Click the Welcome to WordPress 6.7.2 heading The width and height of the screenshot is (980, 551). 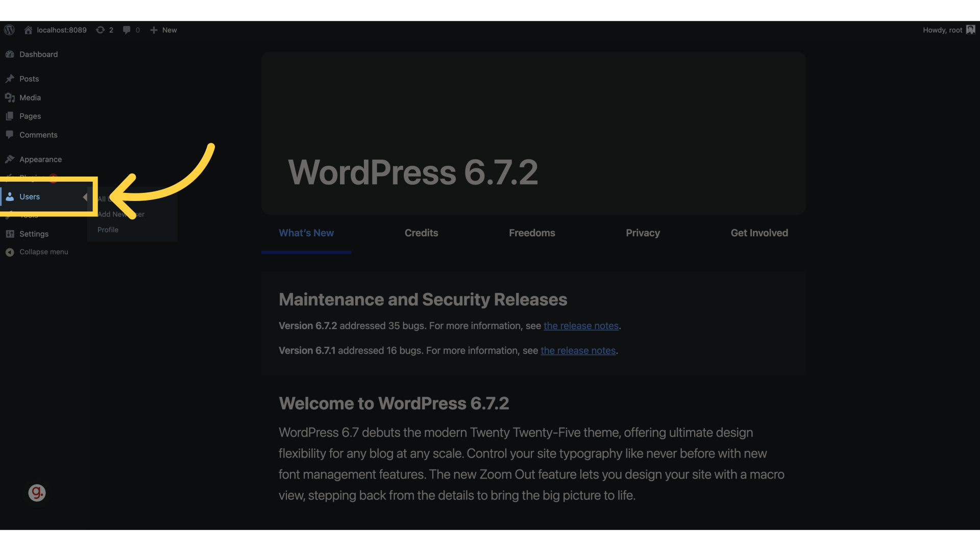[x=394, y=404]
